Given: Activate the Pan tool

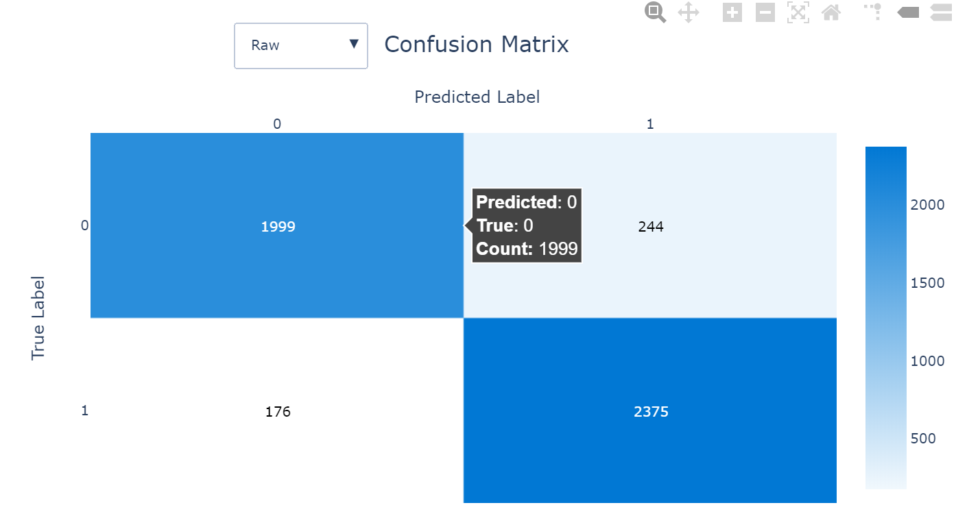Looking at the screenshot, I should click(x=688, y=12).
